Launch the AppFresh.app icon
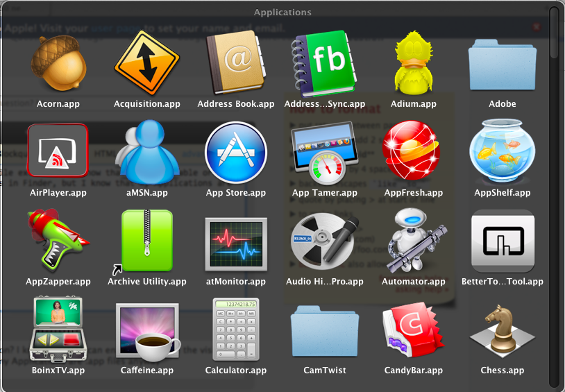The width and height of the screenshot is (565, 392). 412,151
